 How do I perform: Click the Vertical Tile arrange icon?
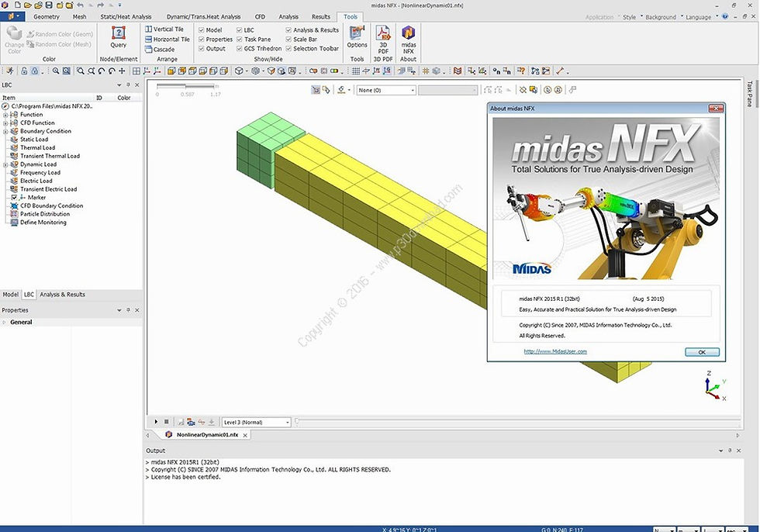(149, 29)
